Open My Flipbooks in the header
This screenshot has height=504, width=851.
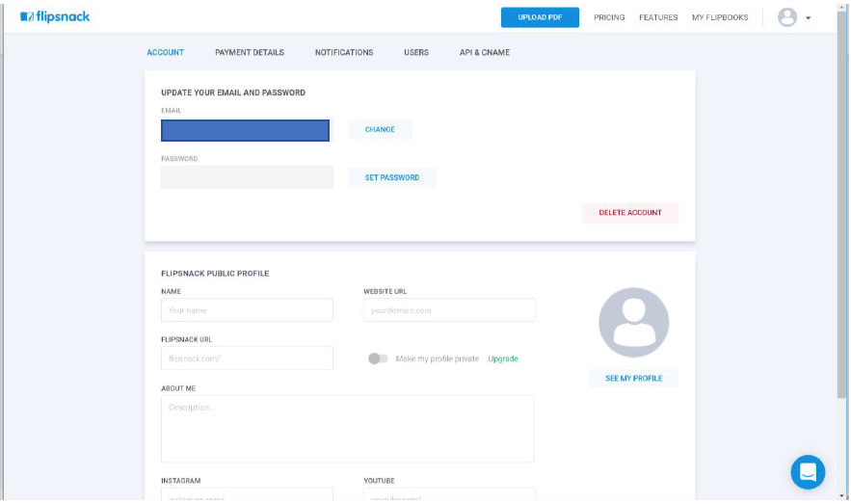click(x=720, y=17)
